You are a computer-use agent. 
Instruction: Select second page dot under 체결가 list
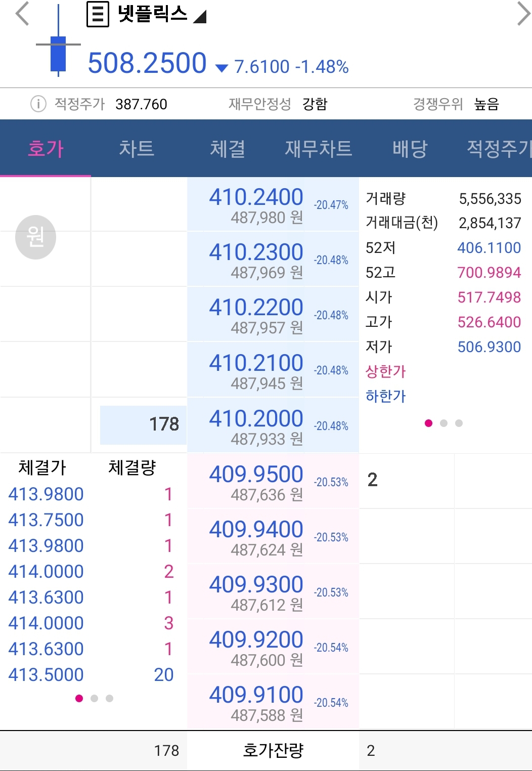(94, 698)
